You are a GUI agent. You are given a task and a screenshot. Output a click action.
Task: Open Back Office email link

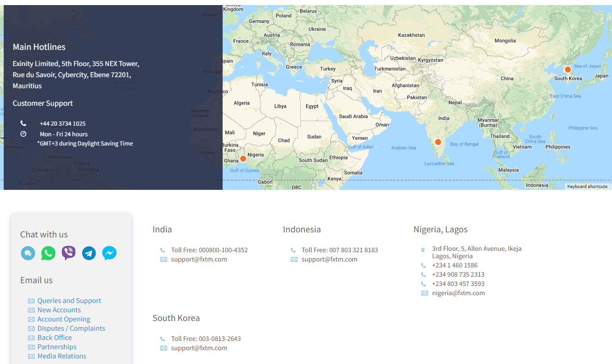55,338
